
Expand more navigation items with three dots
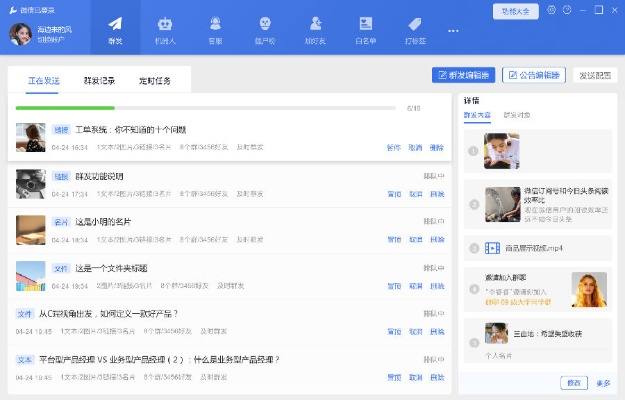[453, 30]
